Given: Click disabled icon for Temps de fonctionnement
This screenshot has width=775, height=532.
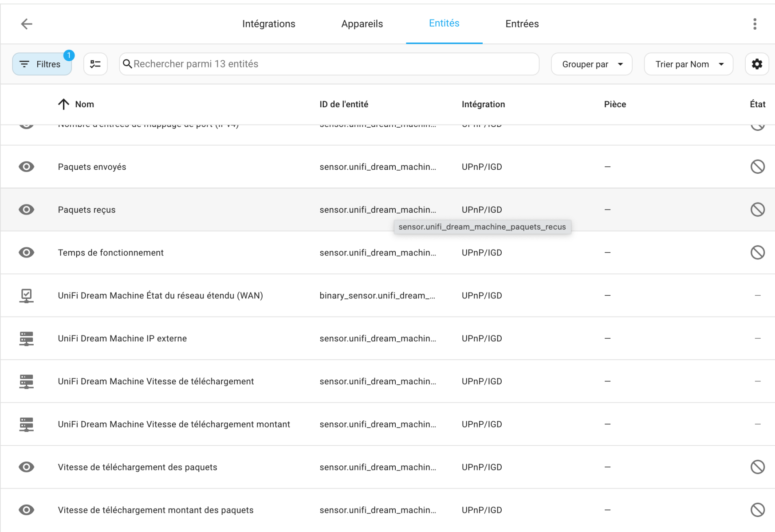Looking at the screenshot, I should 758,253.
